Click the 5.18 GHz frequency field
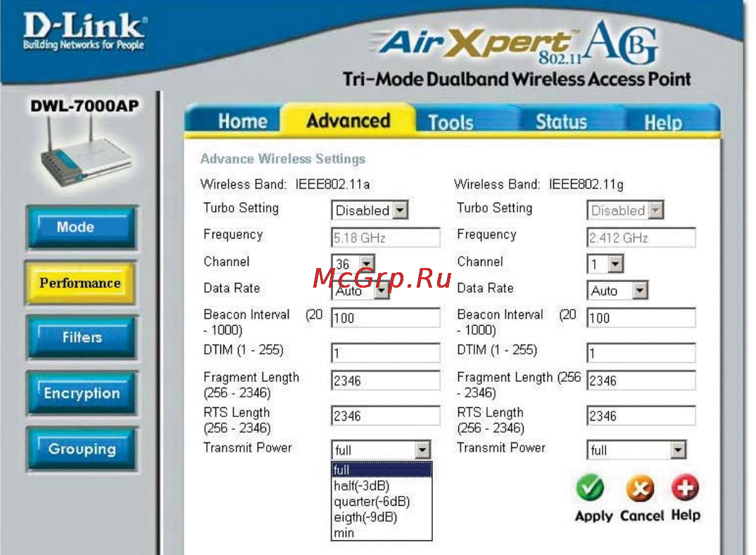Screen dimensions: 756x555 coord(386,238)
